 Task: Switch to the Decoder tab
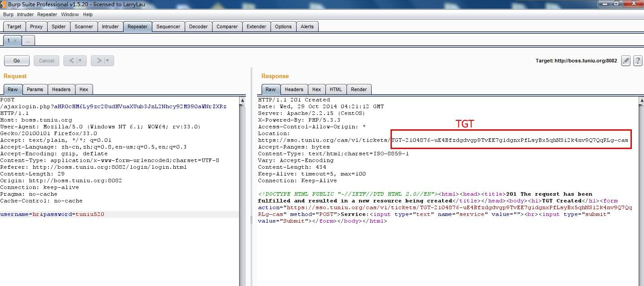click(x=198, y=26)
